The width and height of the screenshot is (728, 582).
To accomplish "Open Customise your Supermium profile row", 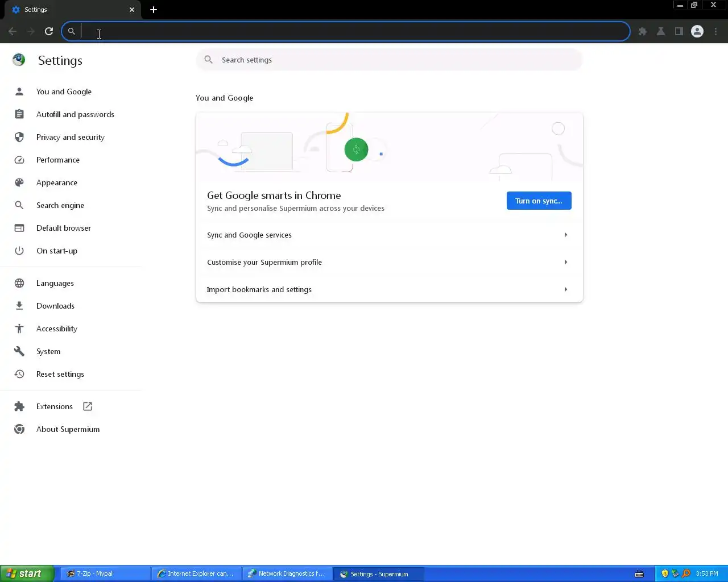I will (389, 262).
